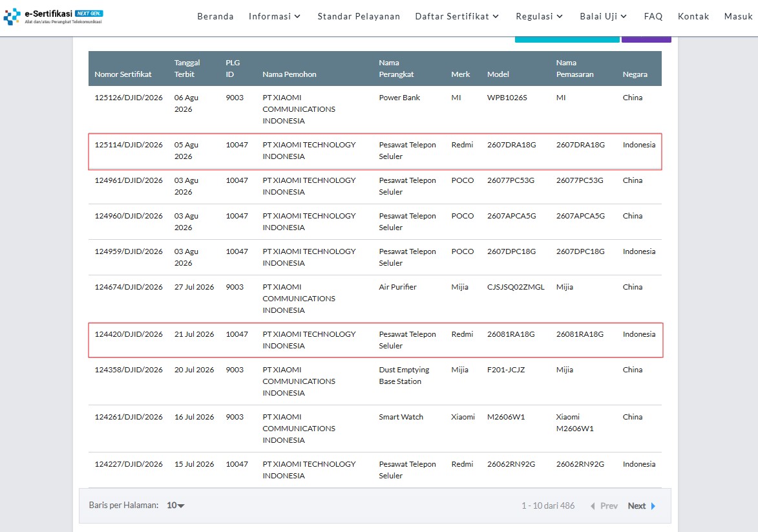This screenshot has height=532, width=758.
Task: Click the Next page arrow icon
Action: click(653, 506)
